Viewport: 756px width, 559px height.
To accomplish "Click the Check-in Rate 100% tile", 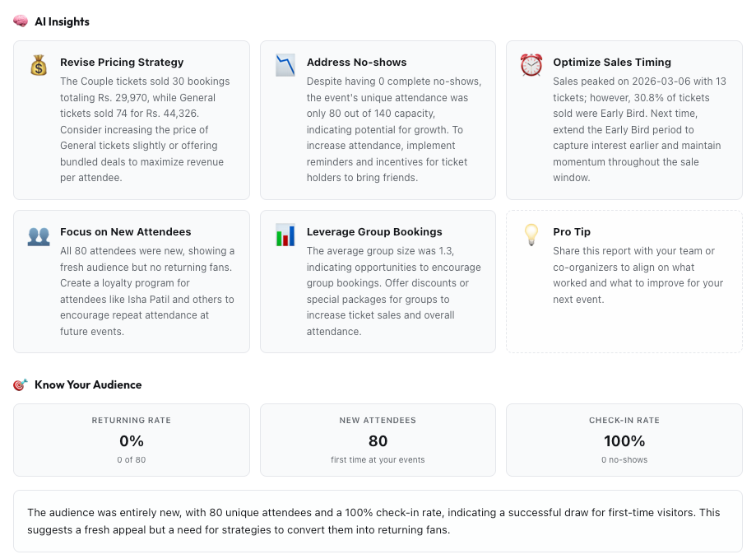I will 624,440.
